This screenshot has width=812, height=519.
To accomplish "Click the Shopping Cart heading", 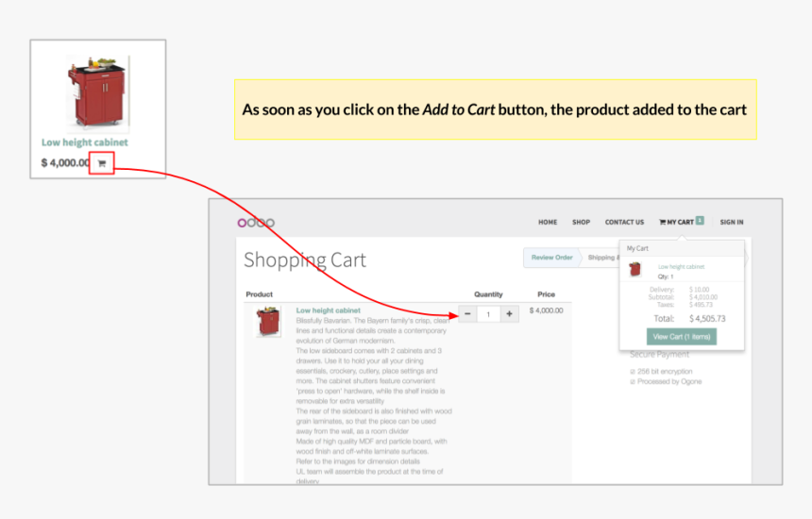I will coord(305,259).
